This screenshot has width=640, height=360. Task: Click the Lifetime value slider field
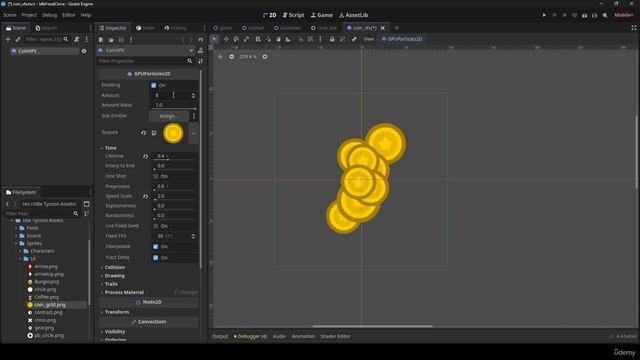coord(176,156)
